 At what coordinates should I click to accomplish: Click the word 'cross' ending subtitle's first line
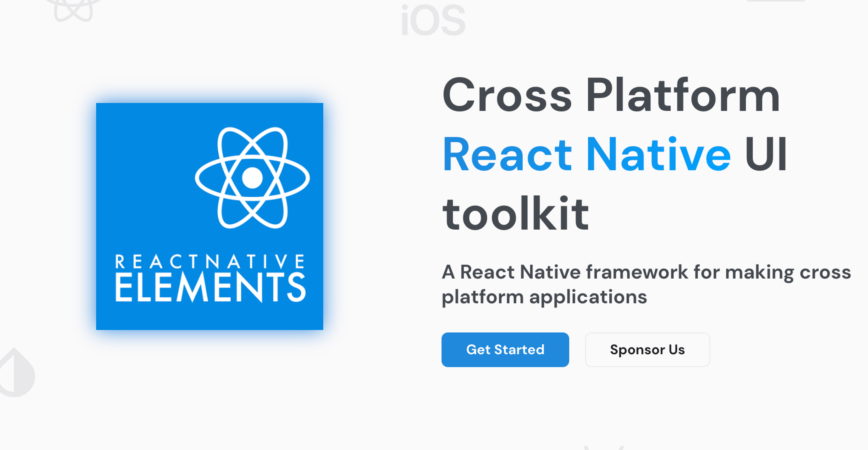click(825, 272)
